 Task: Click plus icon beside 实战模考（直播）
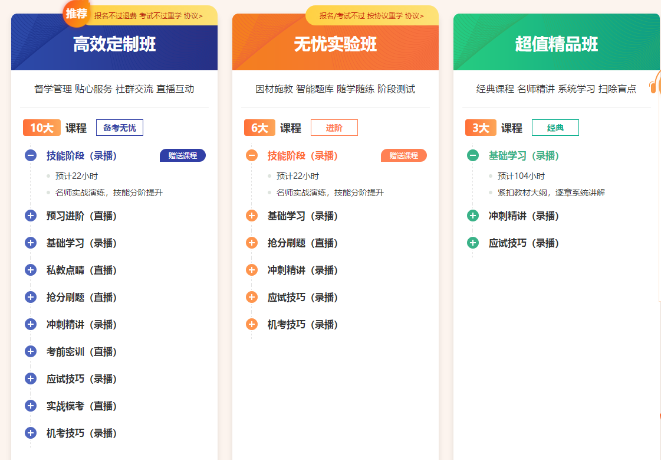pos(30,406)
